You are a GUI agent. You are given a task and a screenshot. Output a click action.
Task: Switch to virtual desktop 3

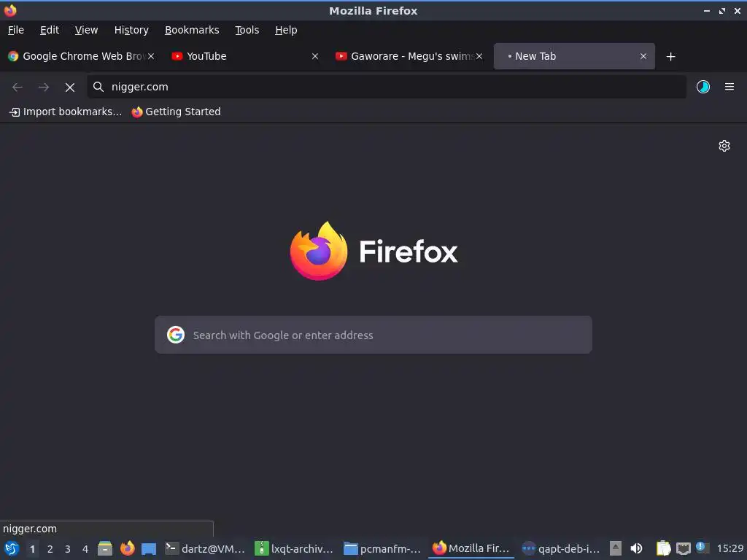pos(68,549)
